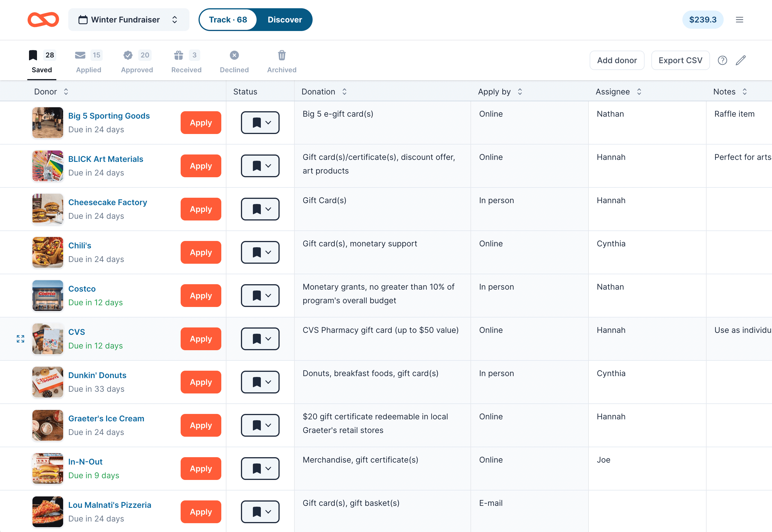Click the Export CSV button

(680, 60)
